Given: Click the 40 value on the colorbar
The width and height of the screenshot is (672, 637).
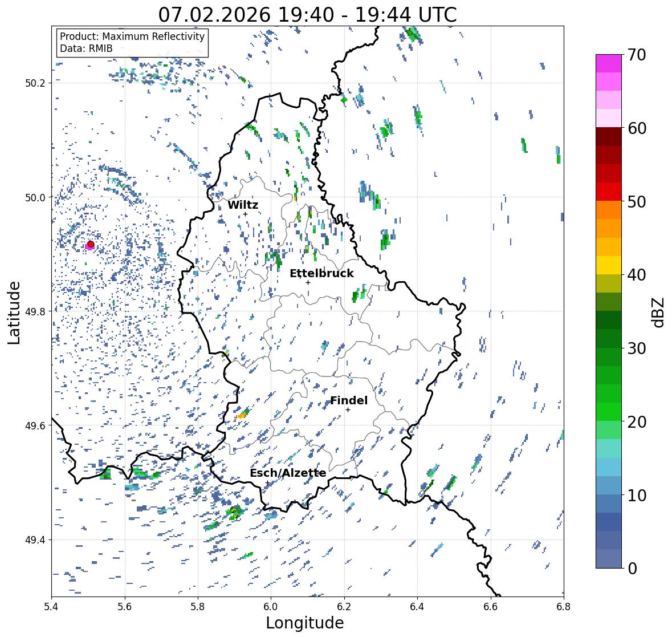Looking at the screenshot, I should (637, 275).
